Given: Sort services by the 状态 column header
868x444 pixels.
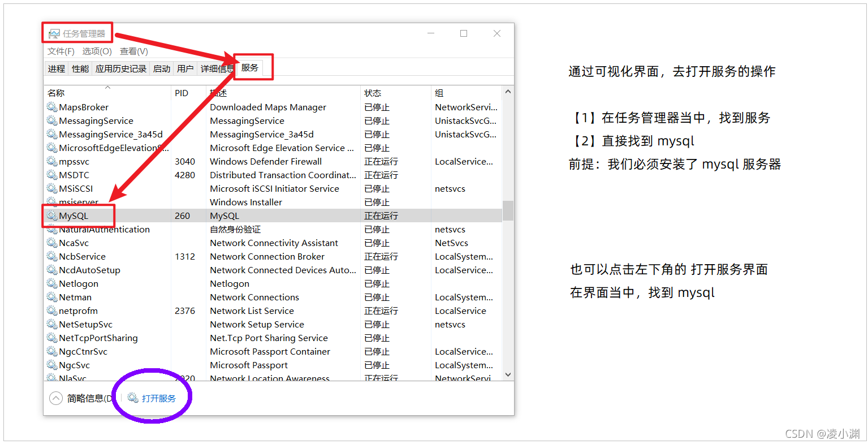Looking at the screenshot, I should 395,93.
